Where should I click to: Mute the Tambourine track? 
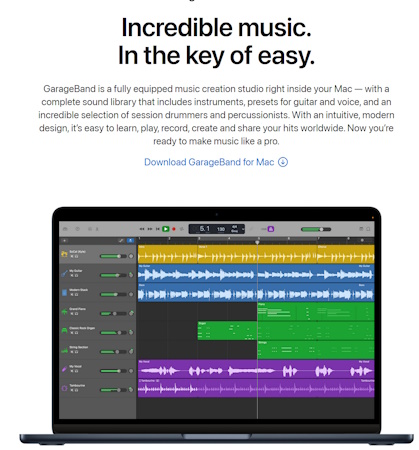72,390
